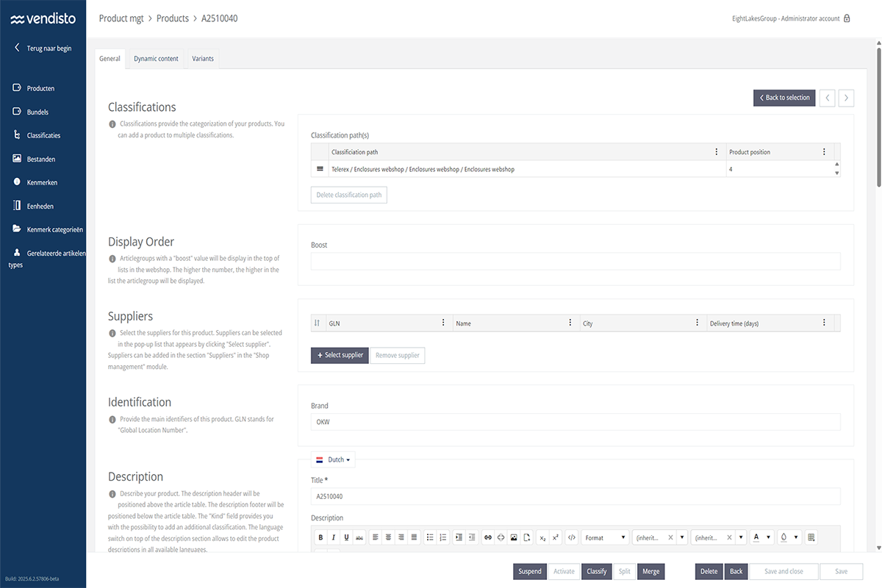Expand the Format dropdown
882x588 pixels.
[606, 537]
